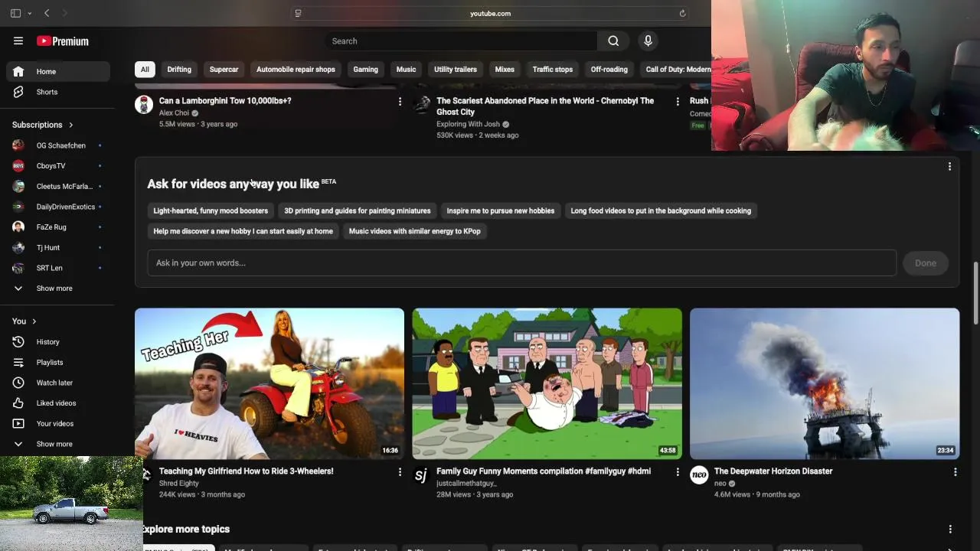Choose Help me discover a new hobby
The height and width of the screenshot is (551, 980).
click(243, 231)
